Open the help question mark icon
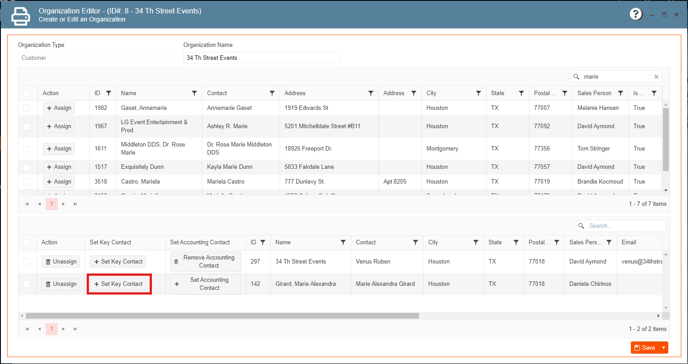 coord(635,14)
